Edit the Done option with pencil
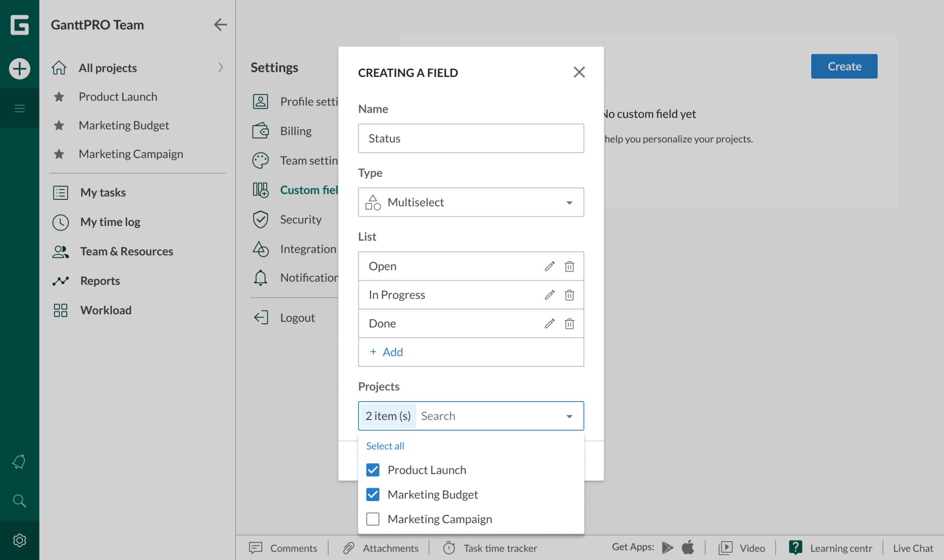This screenshot has width=944, height=560. click(549, 324)
